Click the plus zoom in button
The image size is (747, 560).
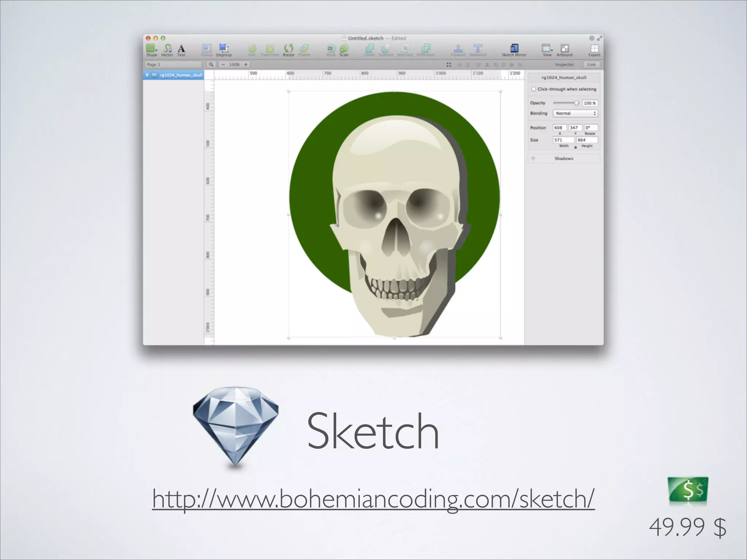(246, 65)
